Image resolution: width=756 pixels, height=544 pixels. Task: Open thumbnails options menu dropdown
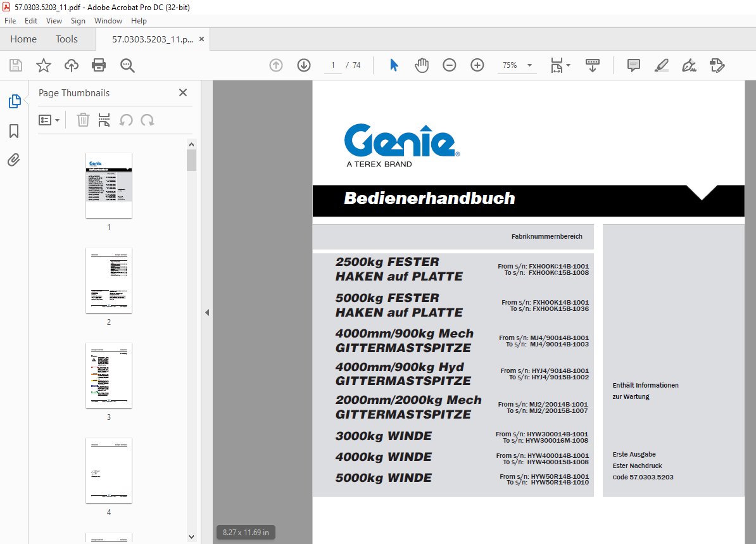pos(49,120)
